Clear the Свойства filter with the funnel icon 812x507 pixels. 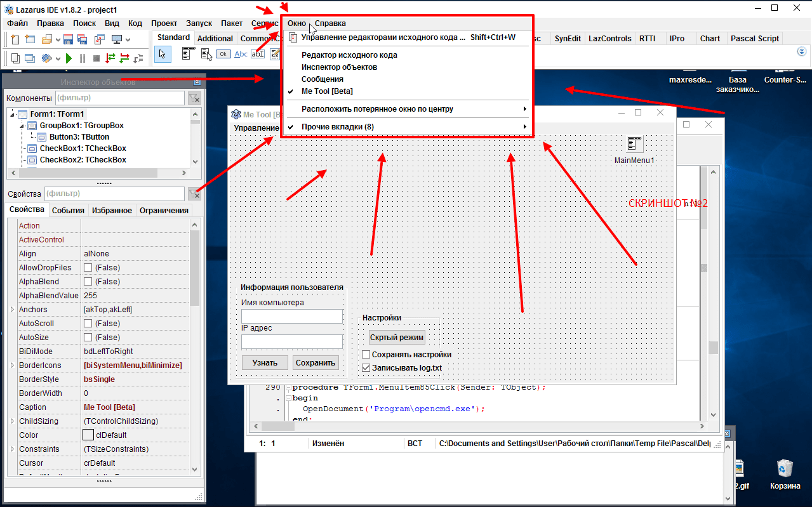[194, 194]
